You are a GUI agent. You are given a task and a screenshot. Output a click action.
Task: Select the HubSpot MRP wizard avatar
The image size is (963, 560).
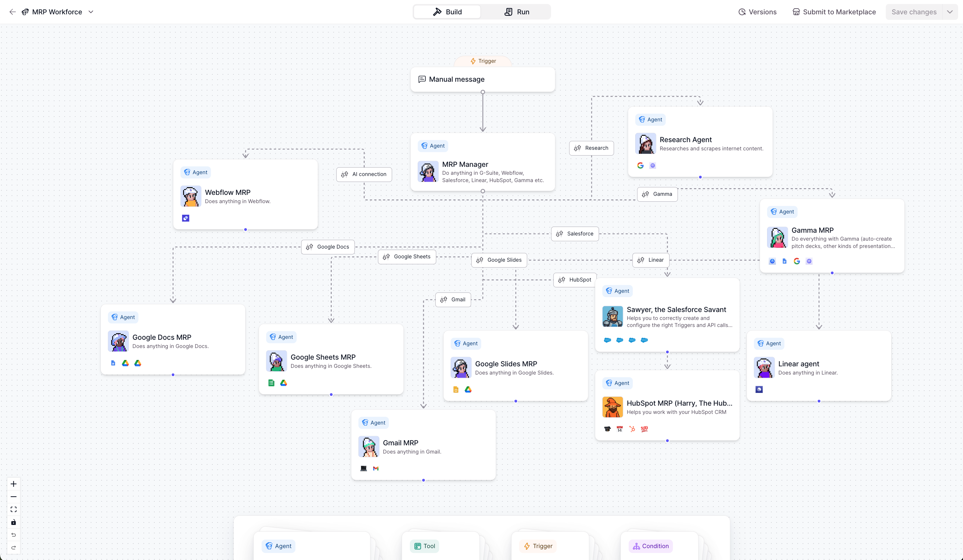click(613, 407)
